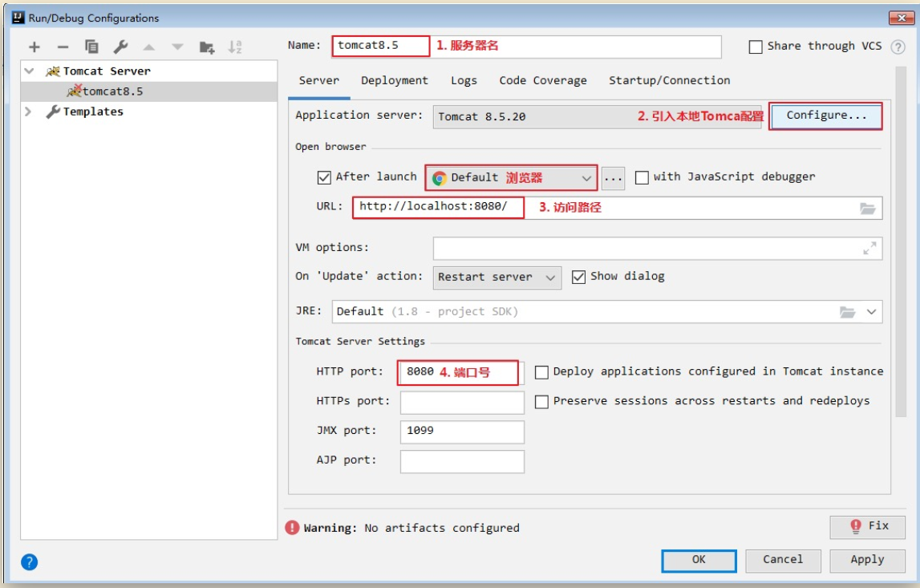
Task: Uncheck After launch checkbox
Action: (324, 177)
